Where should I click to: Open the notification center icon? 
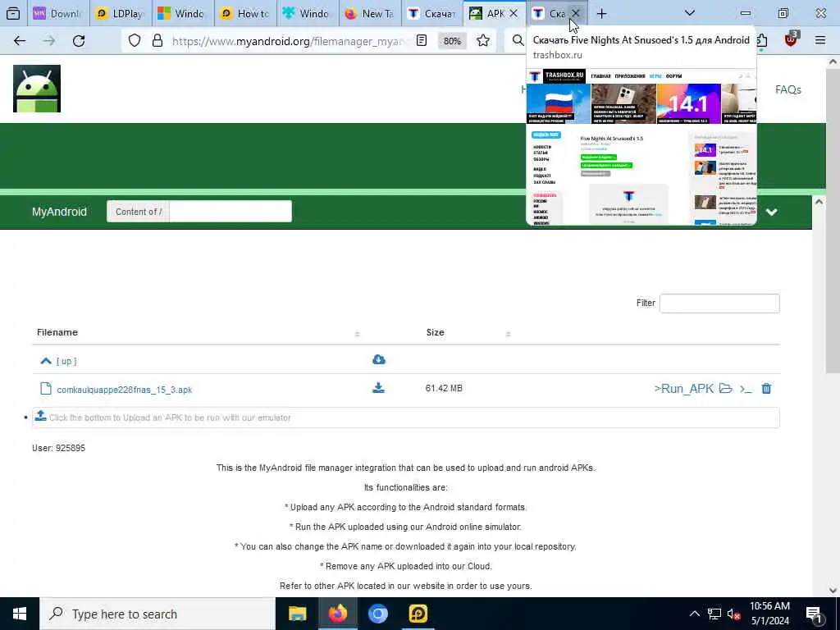pyautogui.click(x=814, y=614)
